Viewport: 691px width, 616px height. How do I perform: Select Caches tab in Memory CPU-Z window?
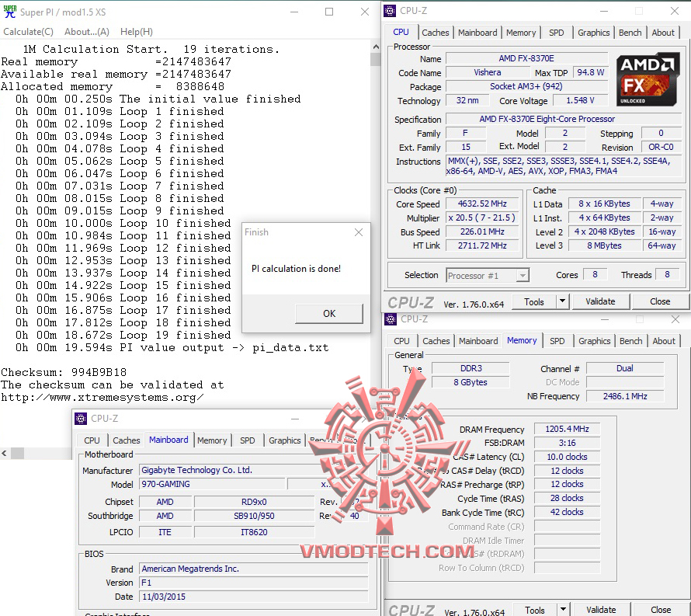click(x=436, y=341)
